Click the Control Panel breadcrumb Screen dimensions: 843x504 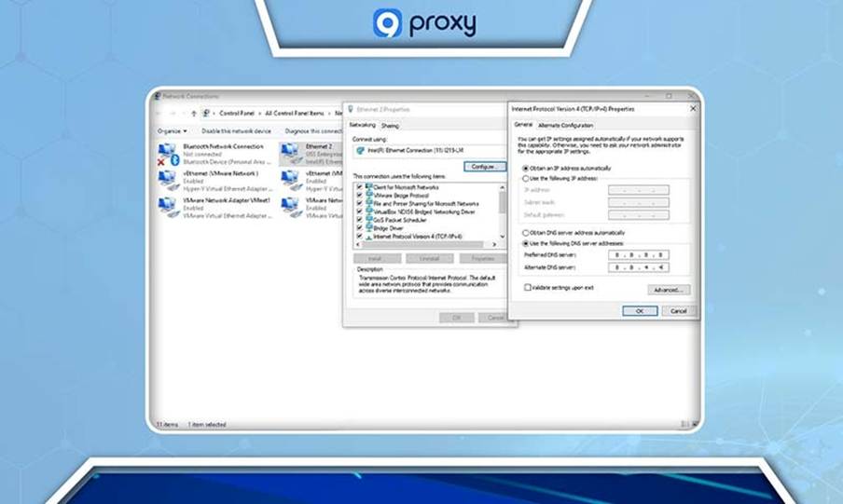coord(237,114)
